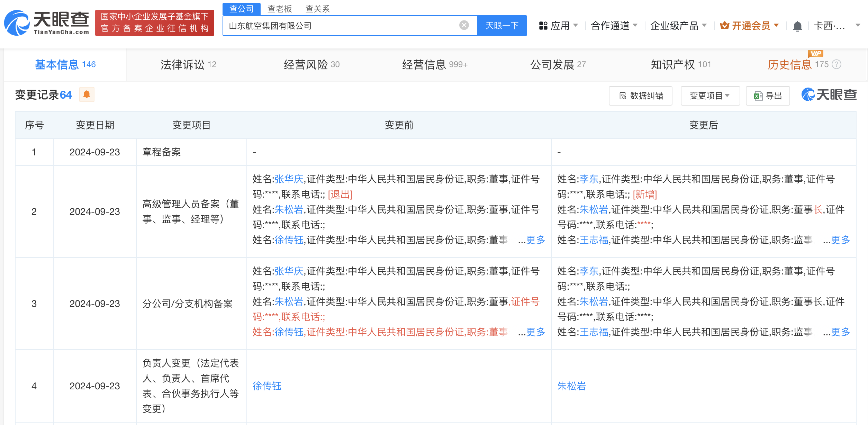Viewport: 868px width, 425px height.
Task: Click the 序号 column header
Action: [34, 125]
